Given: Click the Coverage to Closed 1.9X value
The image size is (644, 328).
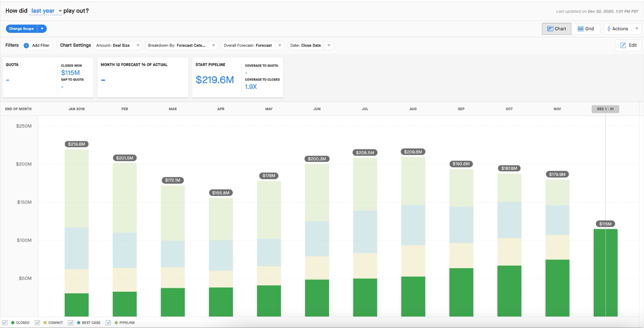Looking at the screenshot, I should coord(251,87).
